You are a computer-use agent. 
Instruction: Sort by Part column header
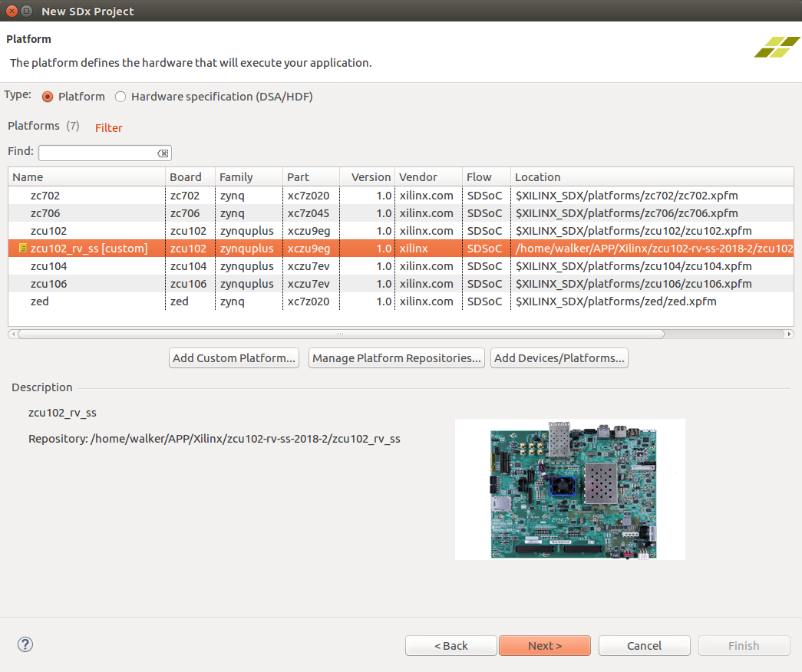pyautogui.click(x=311, y=177)
